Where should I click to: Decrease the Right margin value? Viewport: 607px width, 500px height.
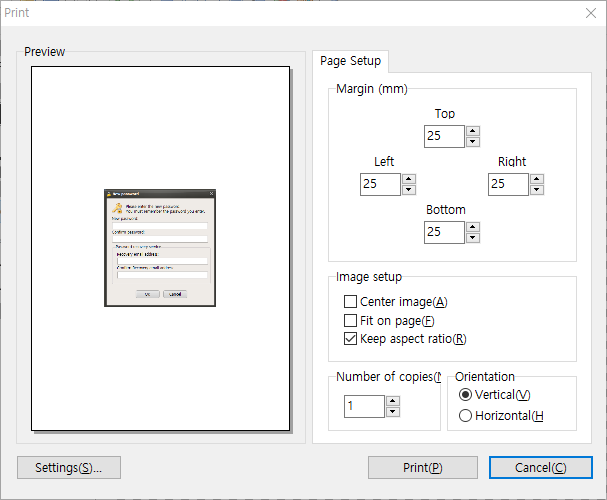coord(537,190)
